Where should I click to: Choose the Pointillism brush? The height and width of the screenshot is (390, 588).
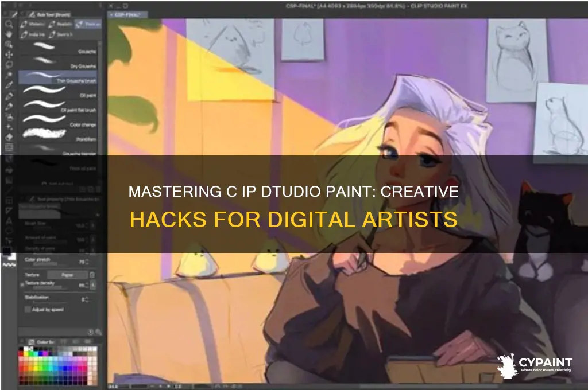tap(58, 135)
